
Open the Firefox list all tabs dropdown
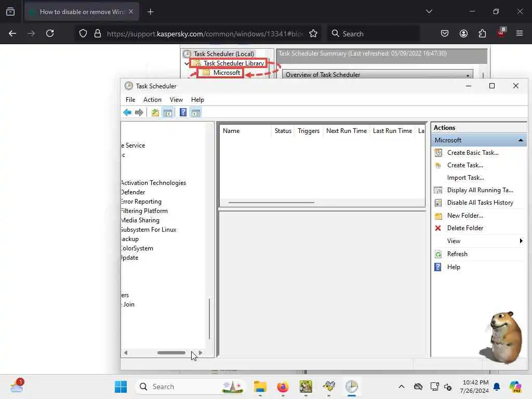click(429, 11)
